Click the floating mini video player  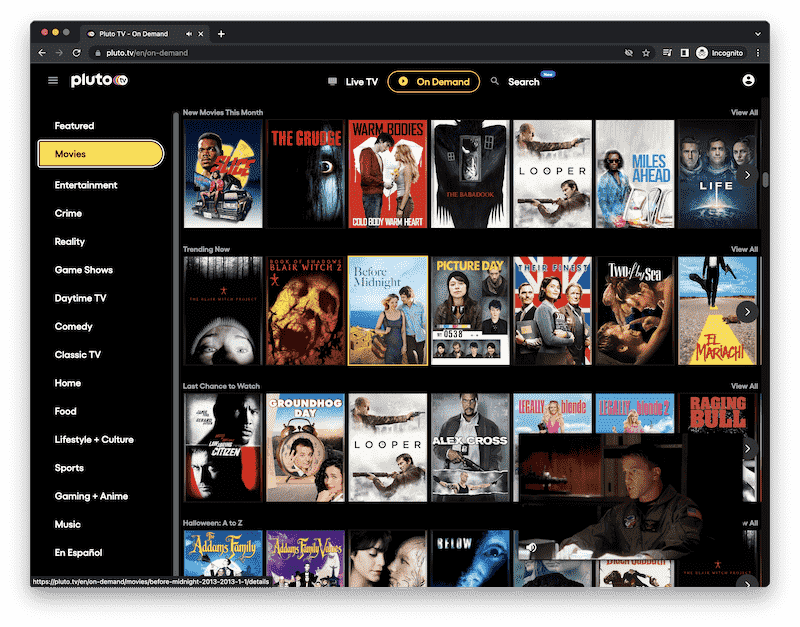(630, 496)
